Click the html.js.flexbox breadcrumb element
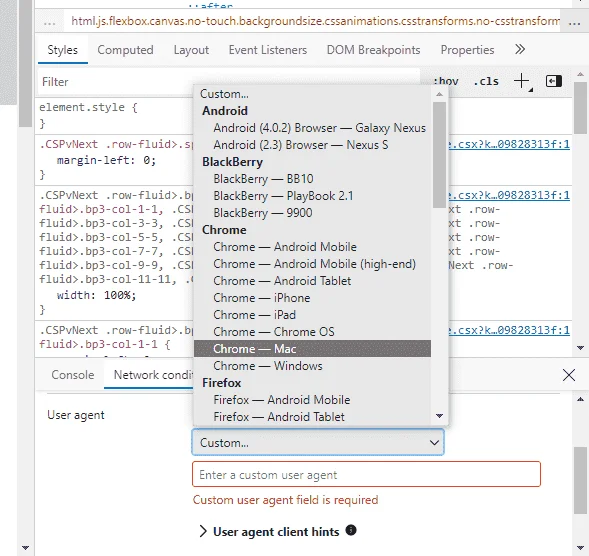This screenshot has width=589, height=556. coord(315,21)
